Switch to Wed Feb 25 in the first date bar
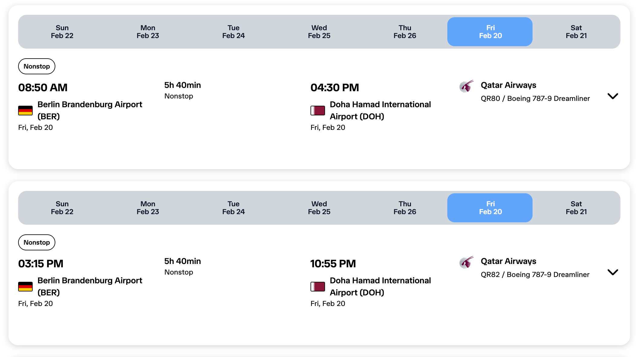This screenshot has width=644, height=357. (x=319, y=32)
